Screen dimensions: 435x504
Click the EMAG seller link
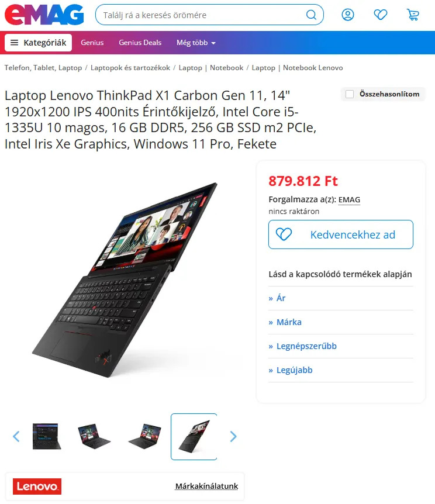[349, 200]
